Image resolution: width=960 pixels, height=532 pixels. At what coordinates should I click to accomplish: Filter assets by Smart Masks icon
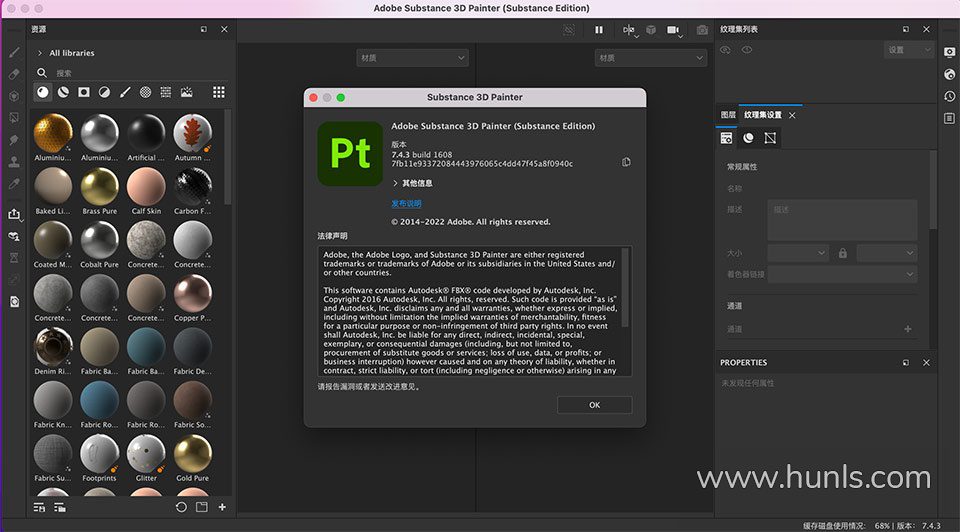click(84, 92)
